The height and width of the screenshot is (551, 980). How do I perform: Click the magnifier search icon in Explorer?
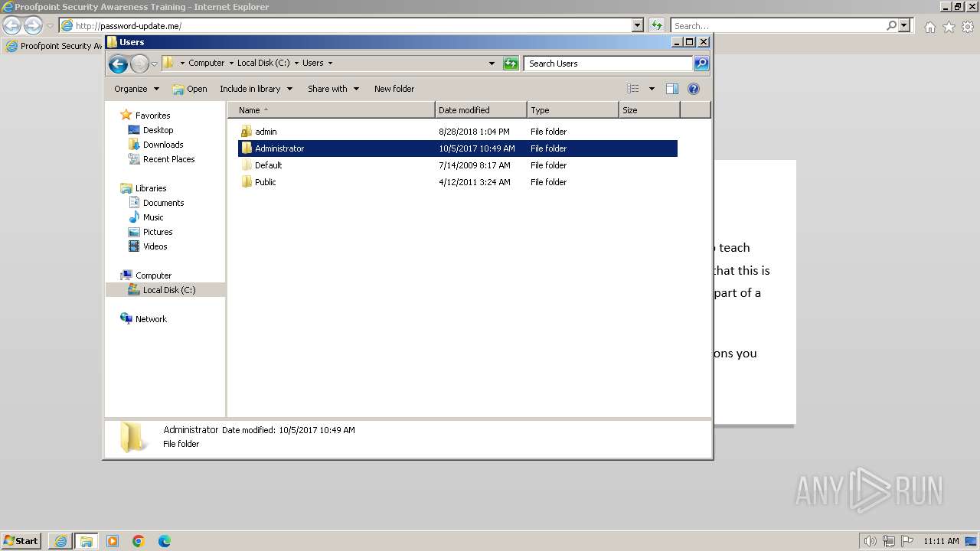(x=701, y=64)
